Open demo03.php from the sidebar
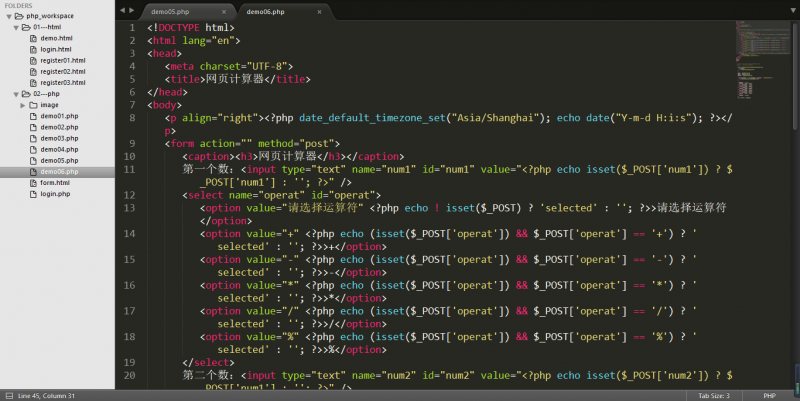The width and height of the screenshot is (800, 401). coord(58,138)
